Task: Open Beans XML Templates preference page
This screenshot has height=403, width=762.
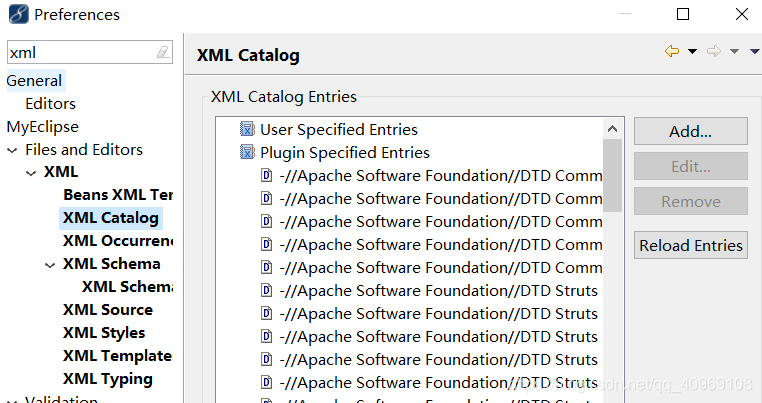Action: pyautogui.click(x=118, y=195)
